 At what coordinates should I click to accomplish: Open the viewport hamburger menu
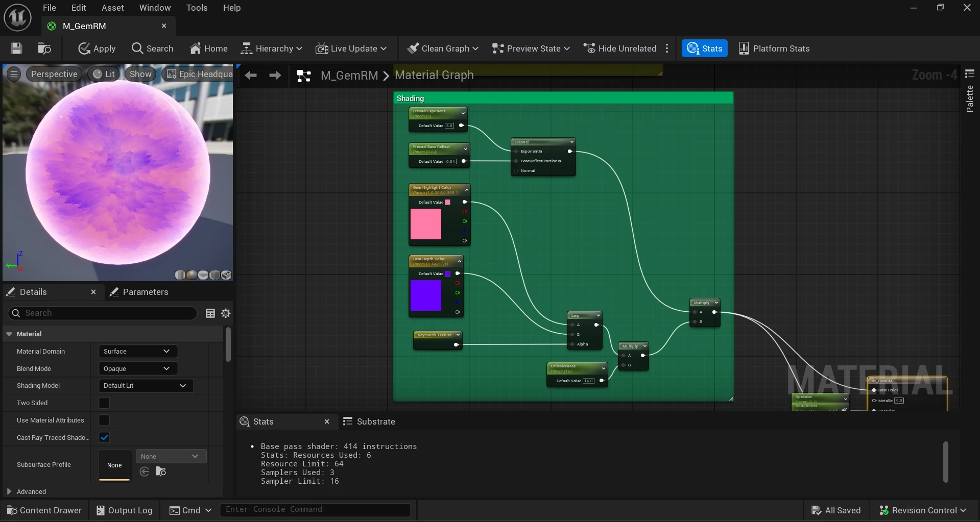pyautogui.click(x=14, y=74)
